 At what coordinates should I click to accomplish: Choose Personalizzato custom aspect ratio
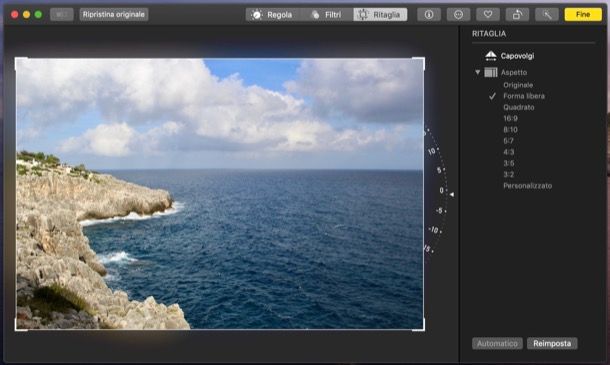tap(528, 186)
